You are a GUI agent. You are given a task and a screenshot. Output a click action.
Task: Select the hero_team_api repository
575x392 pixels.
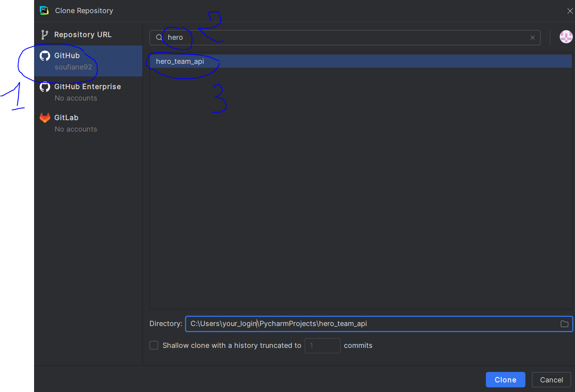click(x=360, y=62)
